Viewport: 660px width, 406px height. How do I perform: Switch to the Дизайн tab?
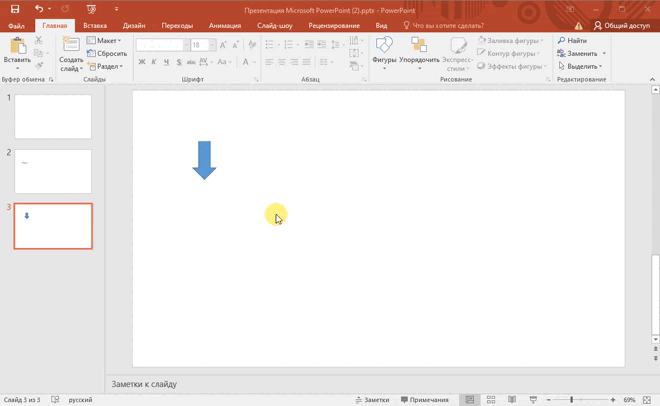pos(134,26)
